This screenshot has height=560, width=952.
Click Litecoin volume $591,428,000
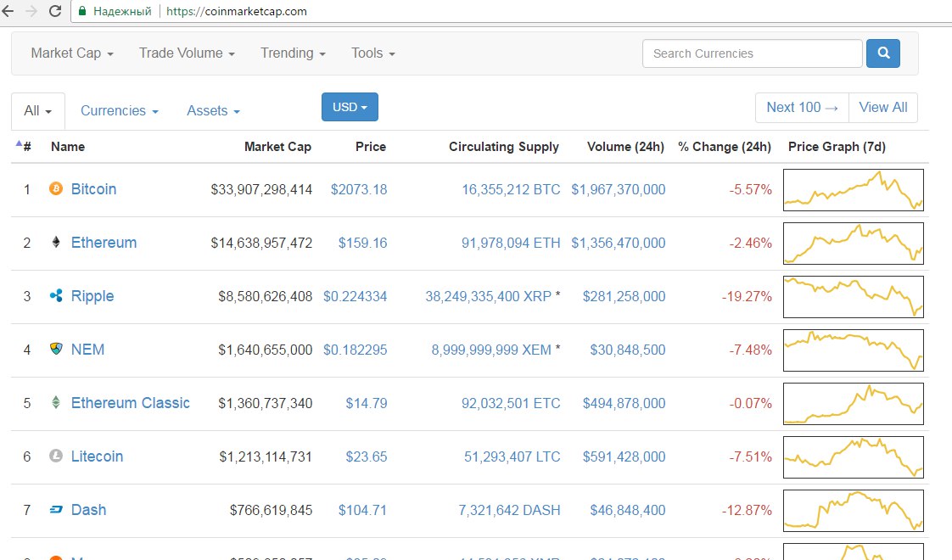[624, 456]
